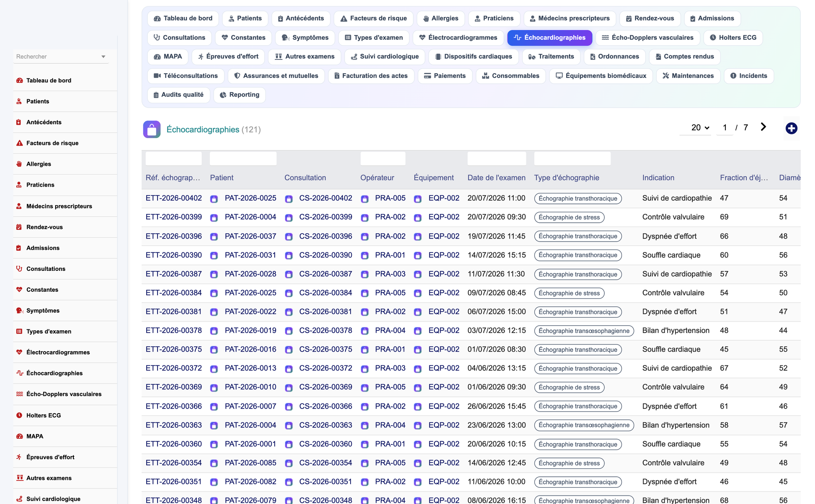The height and width of the screenshot is (504, 815).
Task: Click operator icon beside PRA-001 in ETT-2026-00390 row
Action: coord(364,255)
